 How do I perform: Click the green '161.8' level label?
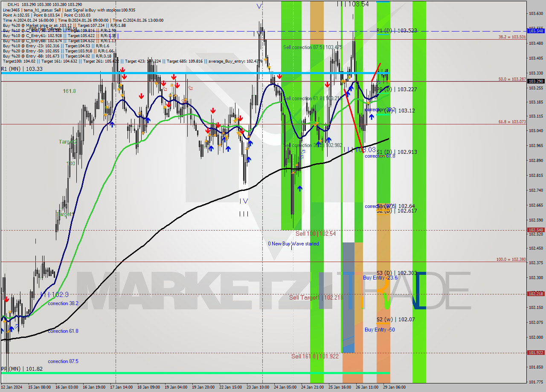[69, 91]
